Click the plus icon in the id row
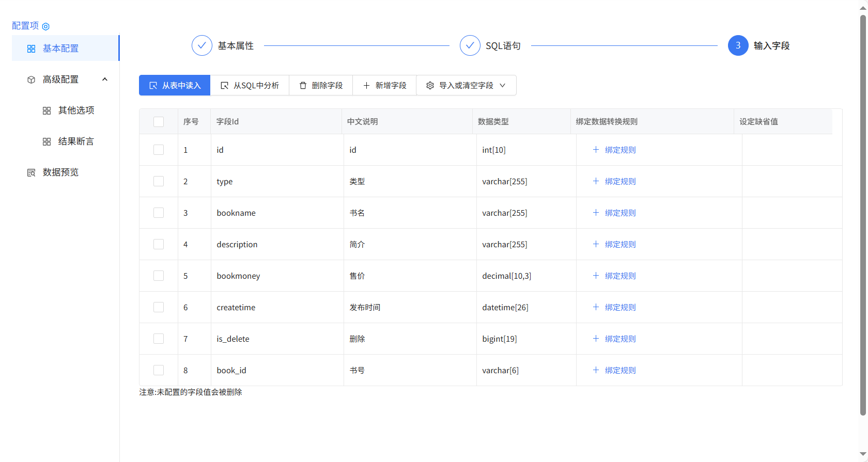The image size is (868, 462). tap(596, 150)
